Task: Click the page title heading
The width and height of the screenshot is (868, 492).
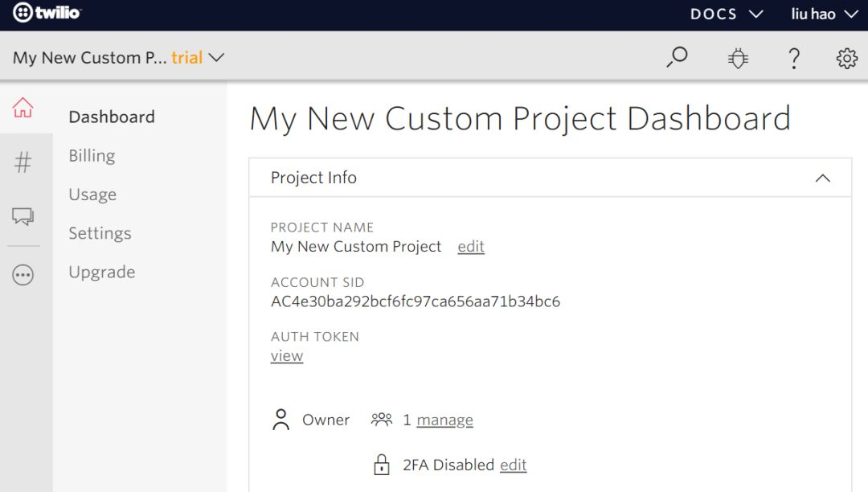Action: pyautogui.click(x=520, y=118)
